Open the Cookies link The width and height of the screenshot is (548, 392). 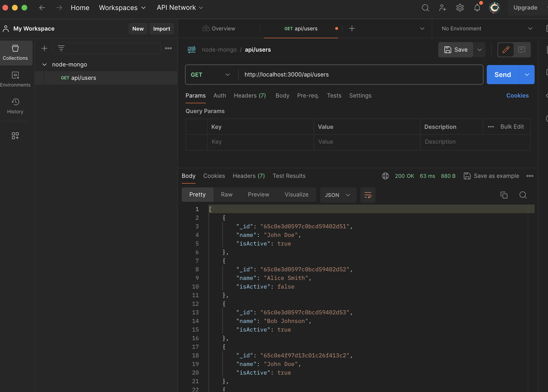517,96
